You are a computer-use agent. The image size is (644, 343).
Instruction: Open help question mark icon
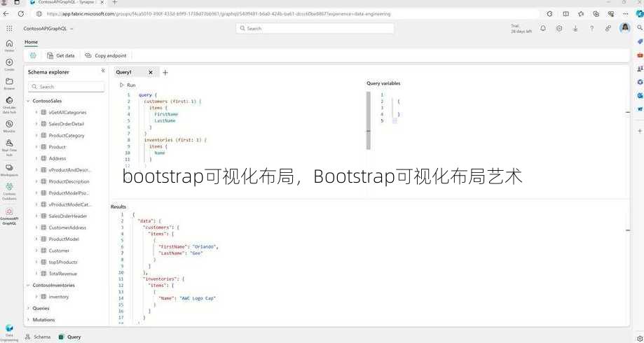pyautogui.click(x=592, y=28)
